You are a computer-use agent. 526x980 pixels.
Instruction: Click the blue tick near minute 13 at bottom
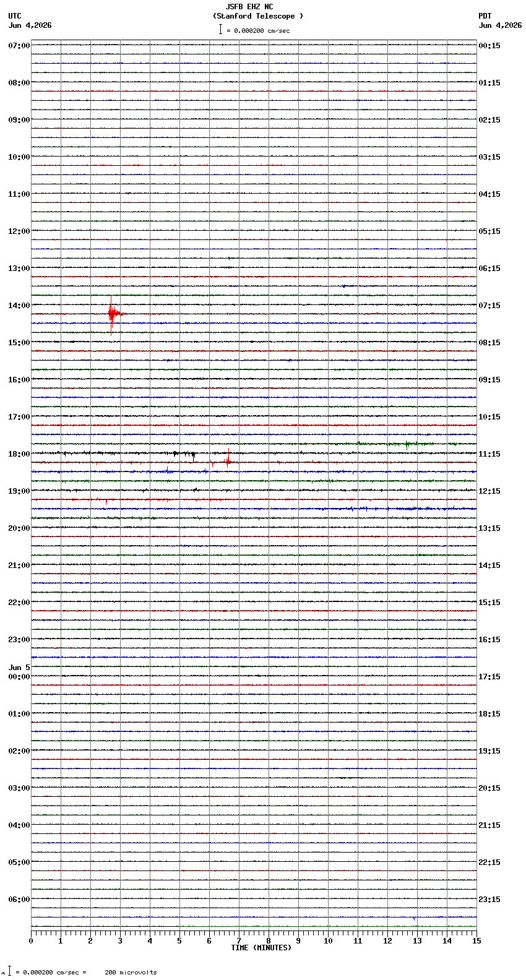click(x=414, y=919)
